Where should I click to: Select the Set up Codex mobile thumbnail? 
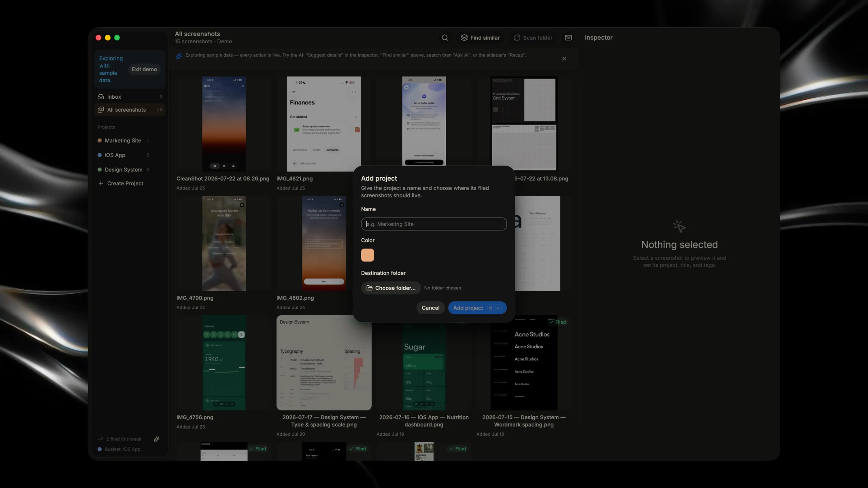pos(424,121)
